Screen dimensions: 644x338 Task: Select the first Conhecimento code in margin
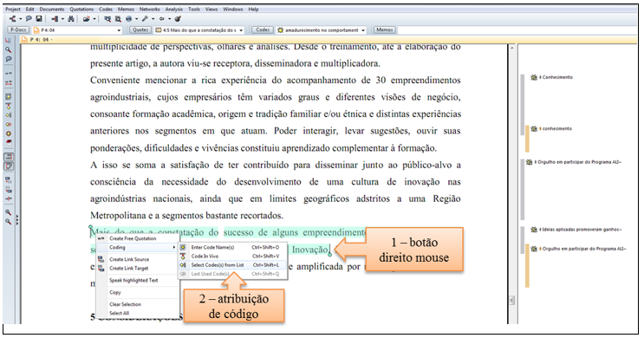click(551, 77)
